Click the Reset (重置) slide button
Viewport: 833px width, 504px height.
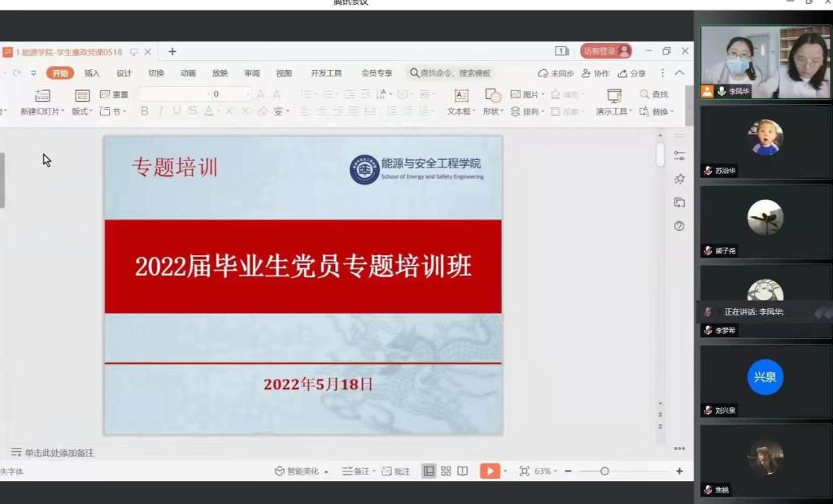point(114,94)
